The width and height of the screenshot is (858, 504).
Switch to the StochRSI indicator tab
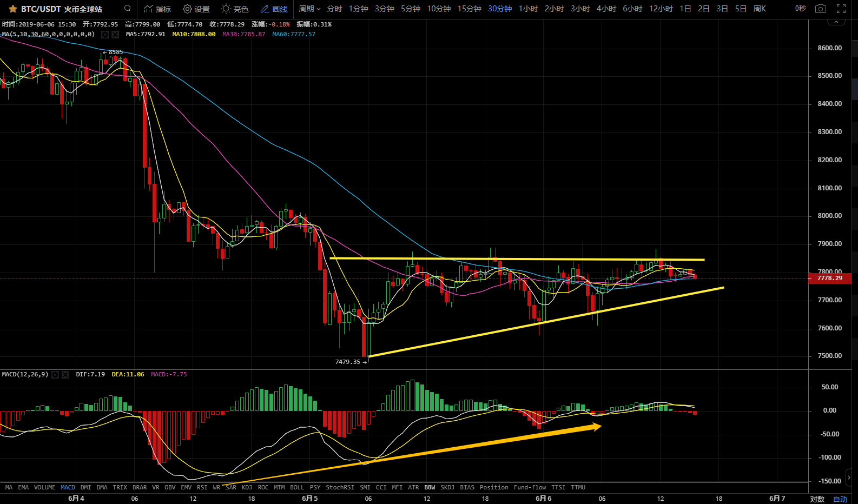click(x=340, y=487)
